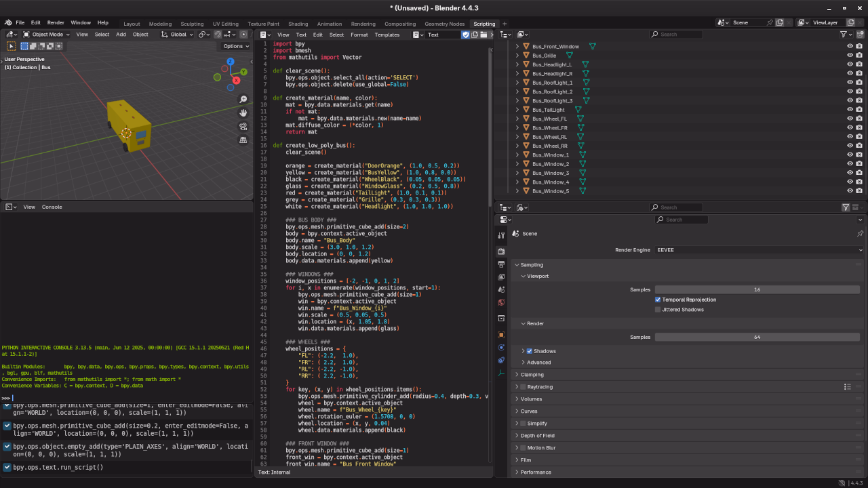Disable Bus_TailLight in renders via camera icon
The height and width of the screenshot is (488, 868).
(x=859, y=110)
